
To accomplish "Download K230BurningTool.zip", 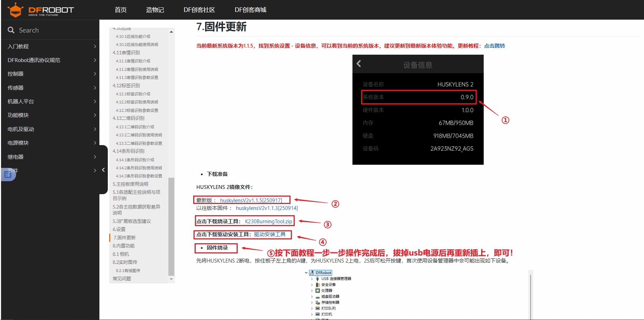I will 268,222.
